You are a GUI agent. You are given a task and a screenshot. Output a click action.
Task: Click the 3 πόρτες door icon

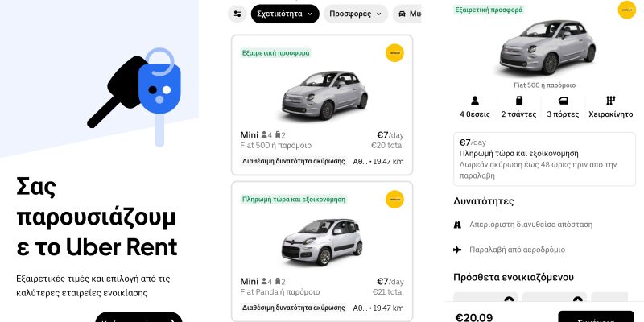tap(563, 101)
